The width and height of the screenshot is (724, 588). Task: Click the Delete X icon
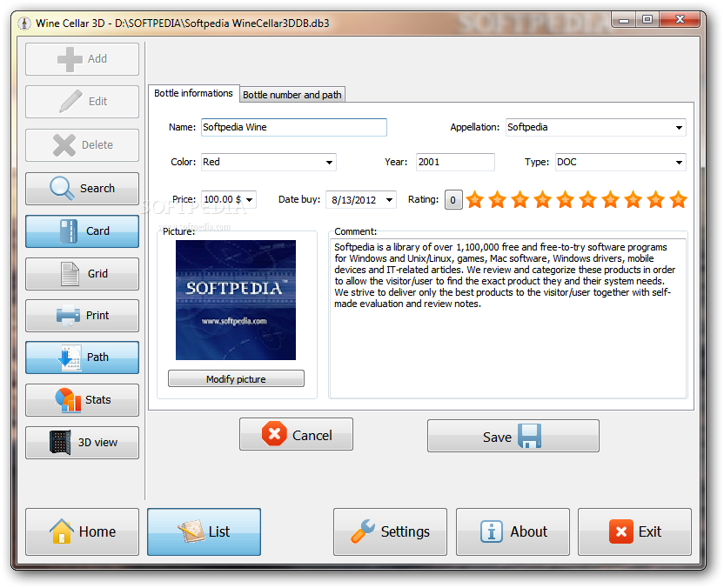[x=64, y=145]
